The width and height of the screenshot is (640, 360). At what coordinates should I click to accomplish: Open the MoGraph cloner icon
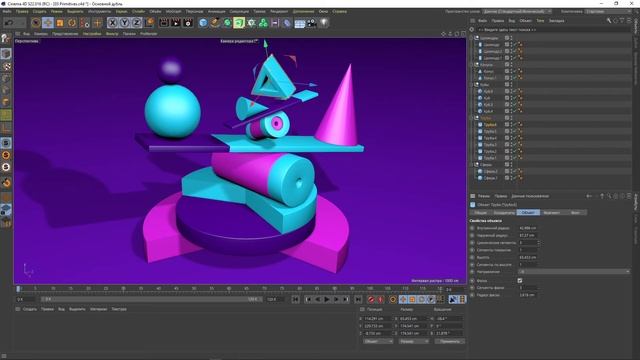click(x=263, y=23)
